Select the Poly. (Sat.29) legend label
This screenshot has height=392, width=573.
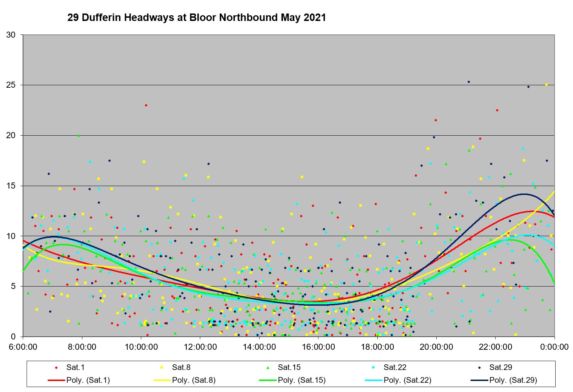click(513, 380)
